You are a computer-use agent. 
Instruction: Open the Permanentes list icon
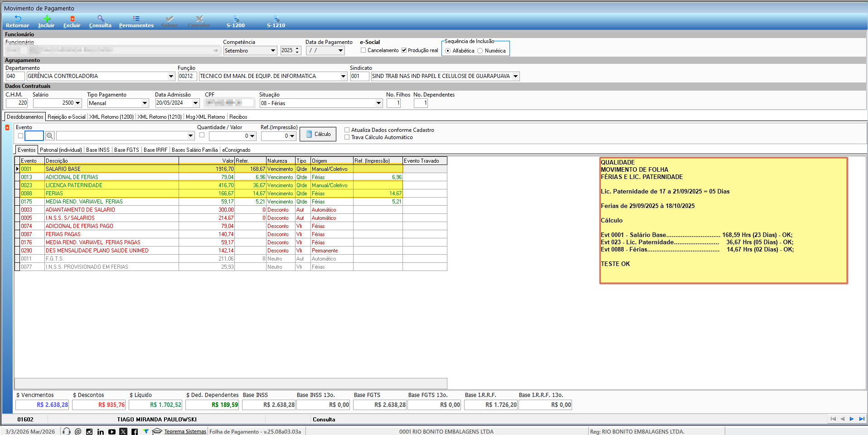click(x=136, y=21)
